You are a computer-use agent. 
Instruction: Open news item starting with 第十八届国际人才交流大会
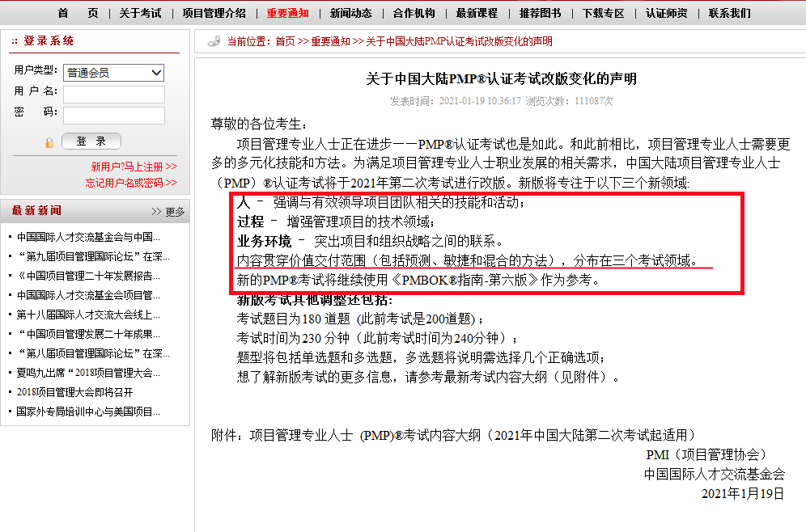(x=88, y=315)
